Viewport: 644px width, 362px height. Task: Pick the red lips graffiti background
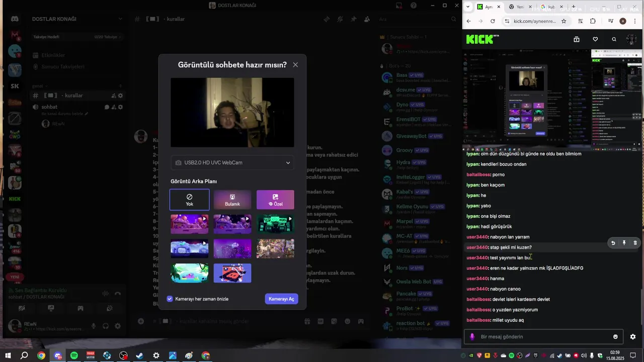[x=232, y=273]
